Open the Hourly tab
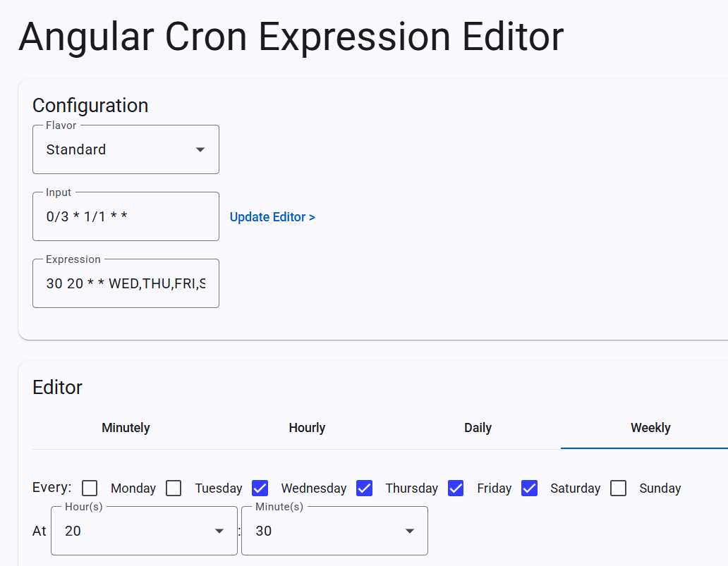 pyautogui.click(x=307, y=428)
